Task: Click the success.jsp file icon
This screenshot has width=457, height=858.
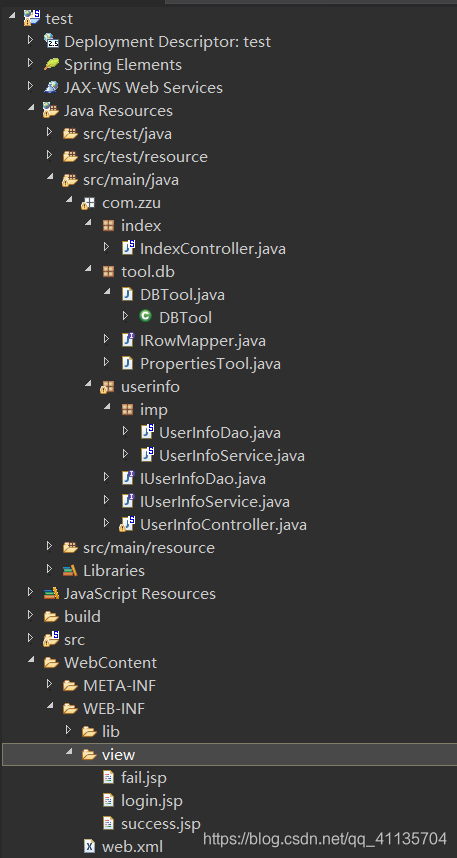Action: coord(108,823)
